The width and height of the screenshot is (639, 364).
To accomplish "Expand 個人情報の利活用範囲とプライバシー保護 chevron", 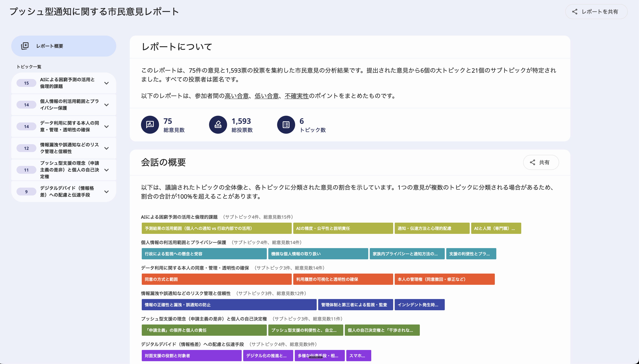I will (x=107, y=105).
